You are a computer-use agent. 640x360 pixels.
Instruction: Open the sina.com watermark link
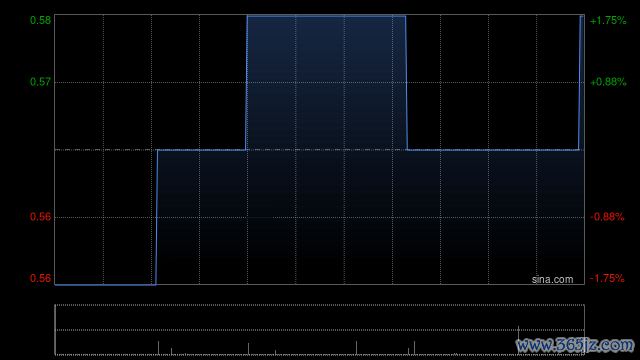[x=552, y=280]
